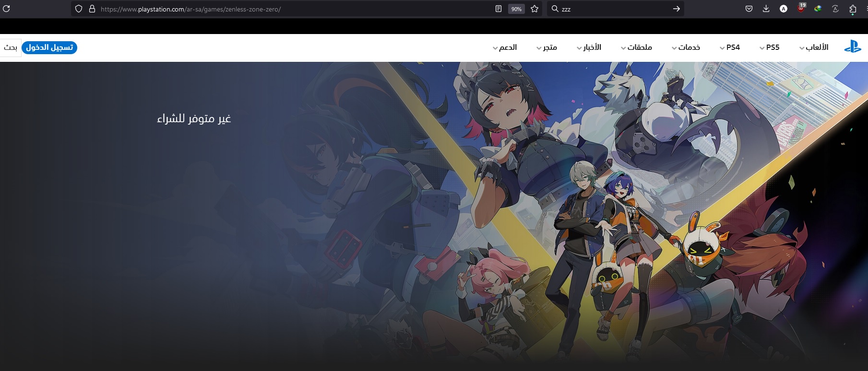
Task: Open the translate extension icon
Action: pos(835,9)
